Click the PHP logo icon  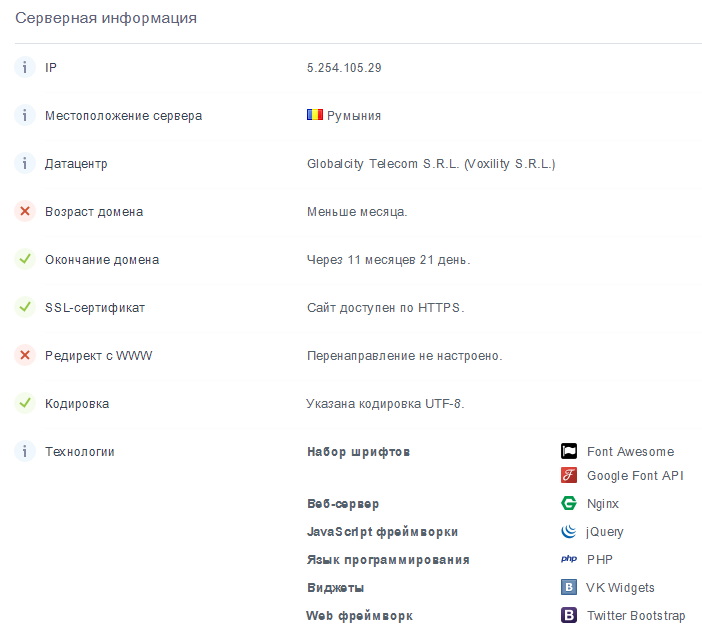[569, 559]
